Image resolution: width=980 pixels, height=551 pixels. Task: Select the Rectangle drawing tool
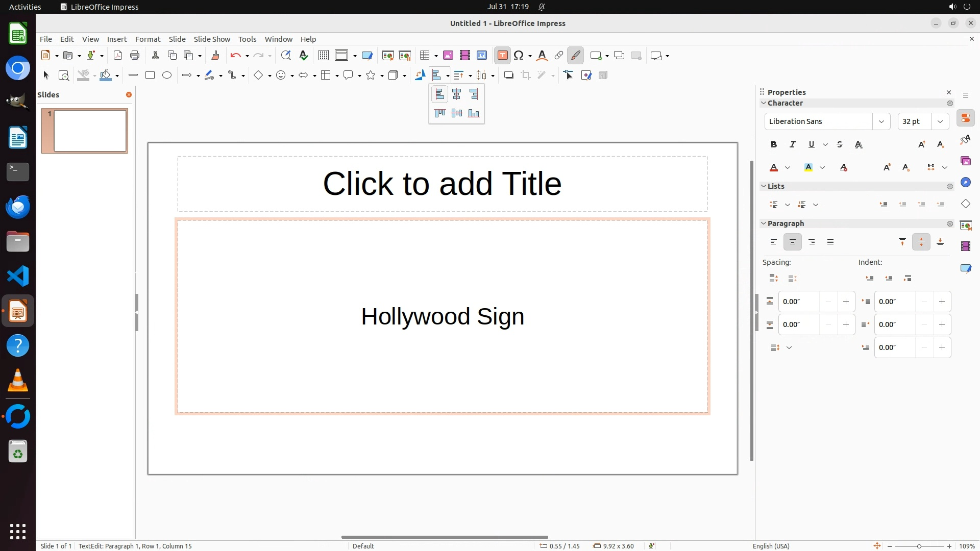pos(150,76)
